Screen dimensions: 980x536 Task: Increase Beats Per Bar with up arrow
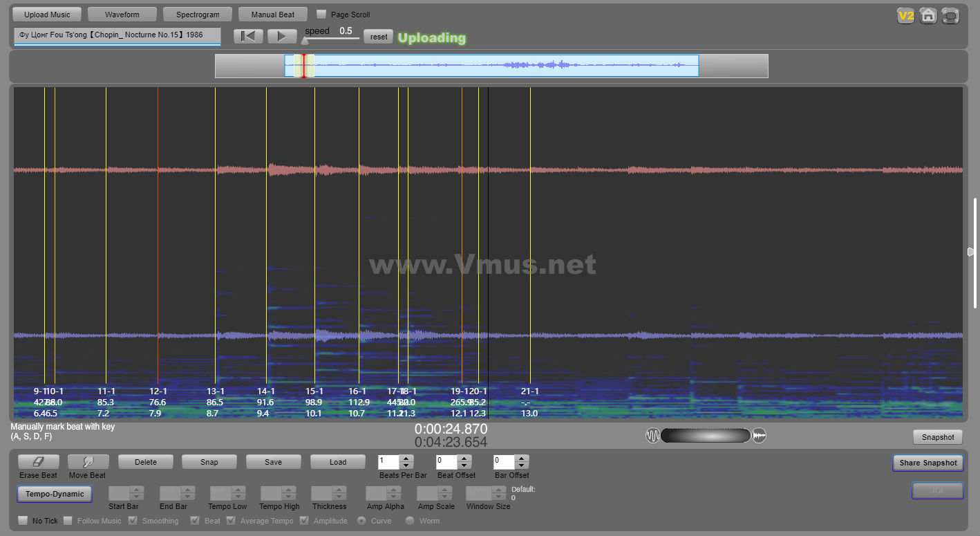[406, 459]
